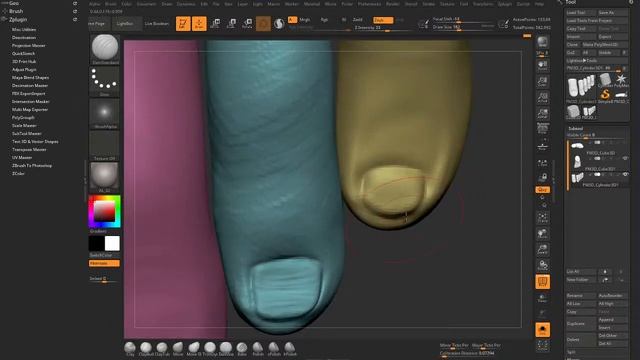
Task: Adjust the Draw Size slider
Action: point(463,27)
